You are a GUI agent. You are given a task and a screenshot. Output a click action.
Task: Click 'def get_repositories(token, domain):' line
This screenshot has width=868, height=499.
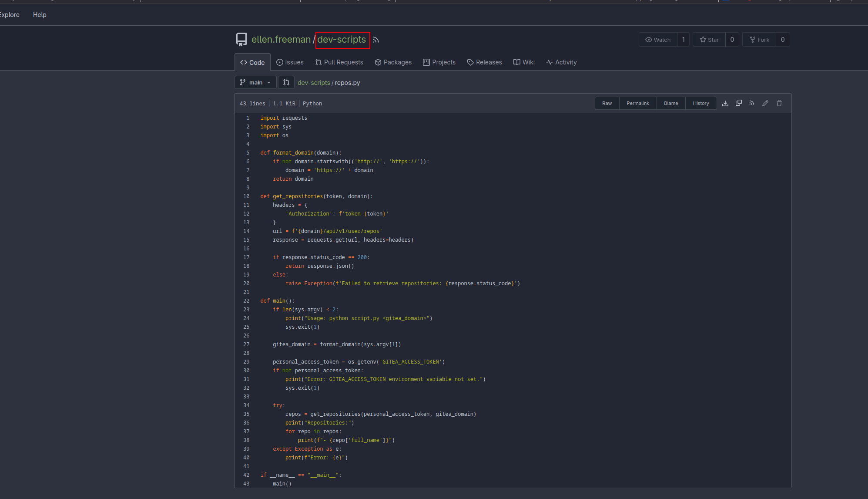coord(317,196)
